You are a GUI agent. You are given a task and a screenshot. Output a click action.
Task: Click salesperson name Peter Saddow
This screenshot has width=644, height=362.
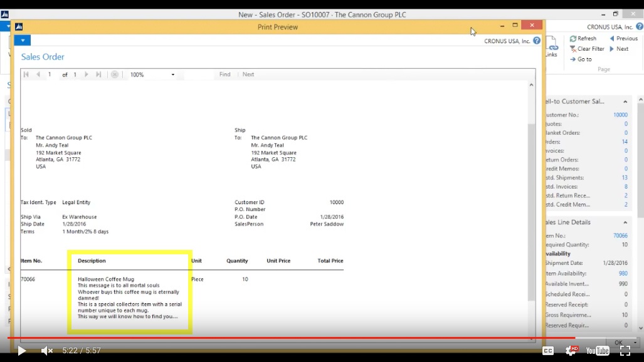[x=327, y=224]
